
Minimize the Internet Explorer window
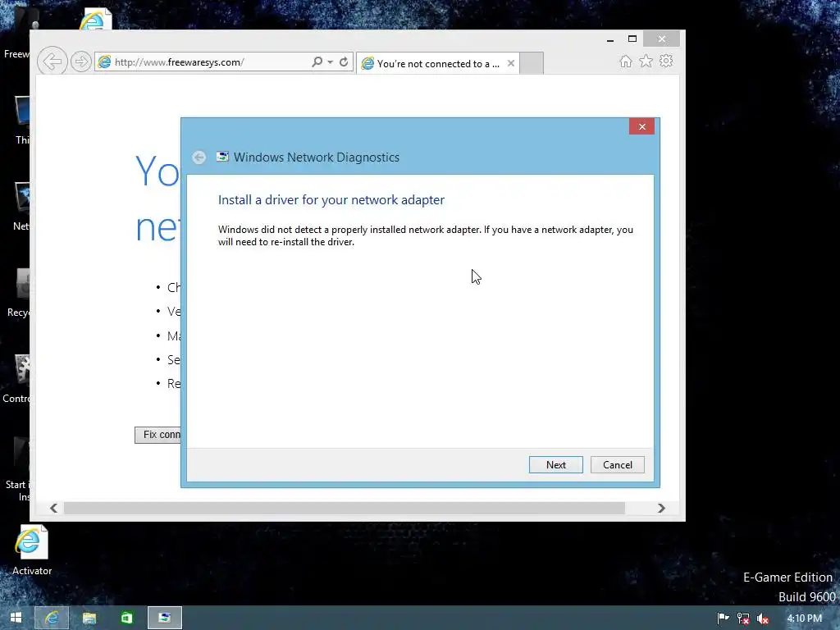(610, 39)
